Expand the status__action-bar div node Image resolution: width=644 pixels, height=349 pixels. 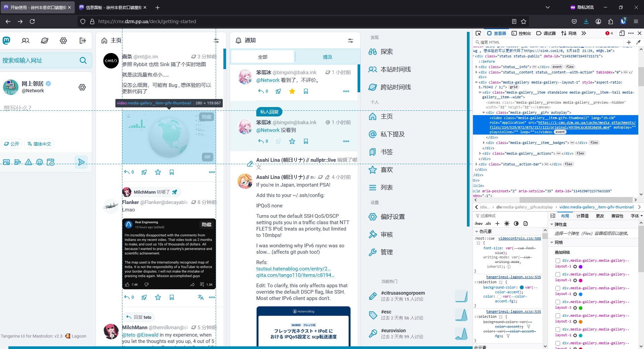click(477, 164)
